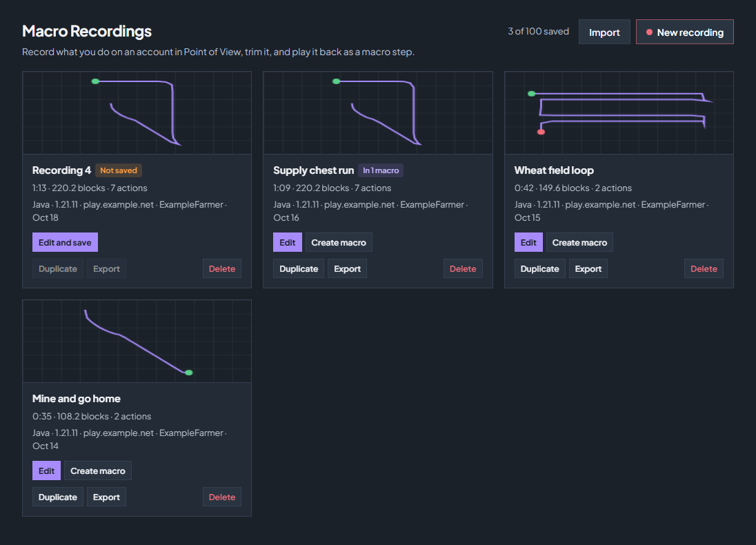Edit the Wheat field loop recording
756x545 pixels.
coord(528,242)
